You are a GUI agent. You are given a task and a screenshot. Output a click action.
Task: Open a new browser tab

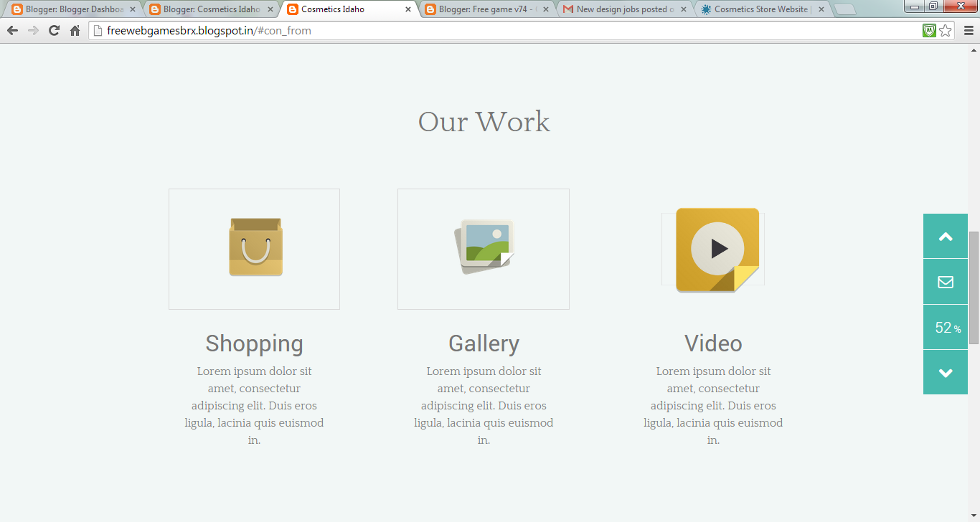coord(845,10)
